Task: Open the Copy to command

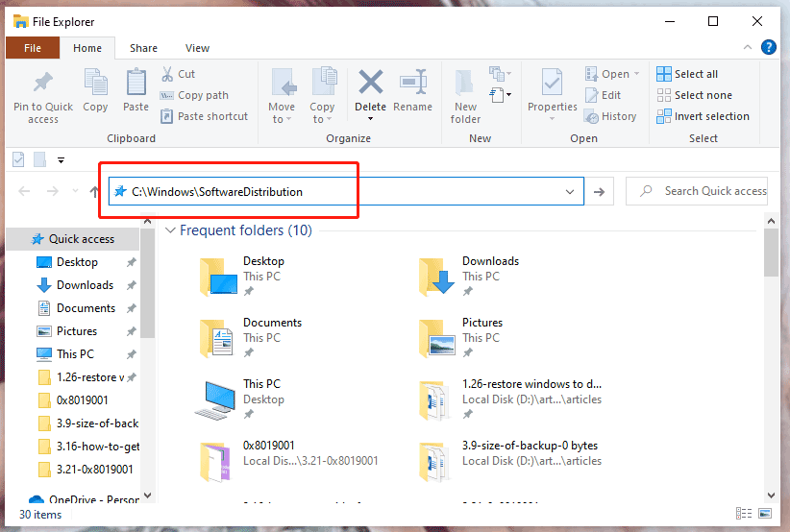Action: click(x=322, y=96)
